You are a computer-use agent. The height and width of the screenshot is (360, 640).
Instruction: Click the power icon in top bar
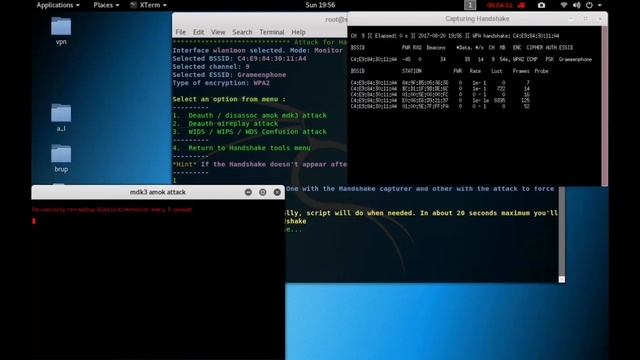click(x=589, y=5)
